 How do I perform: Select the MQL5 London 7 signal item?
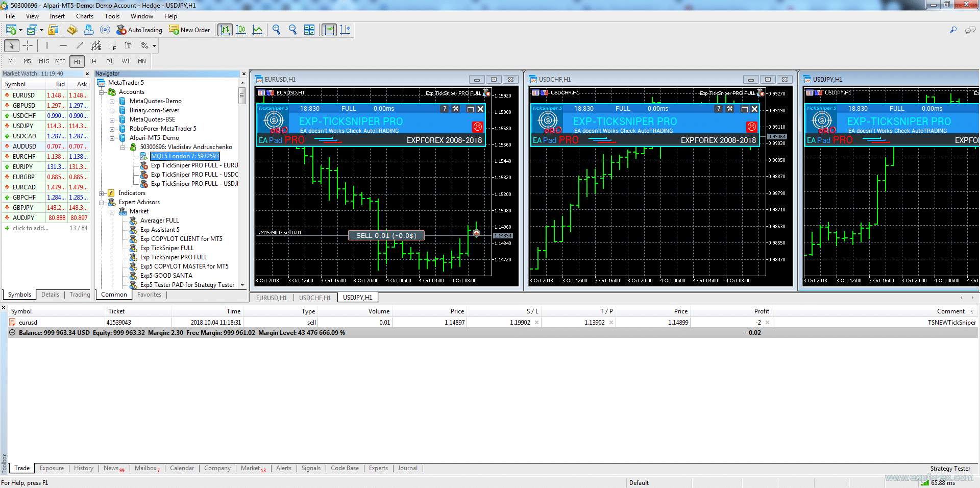(185, 156)
